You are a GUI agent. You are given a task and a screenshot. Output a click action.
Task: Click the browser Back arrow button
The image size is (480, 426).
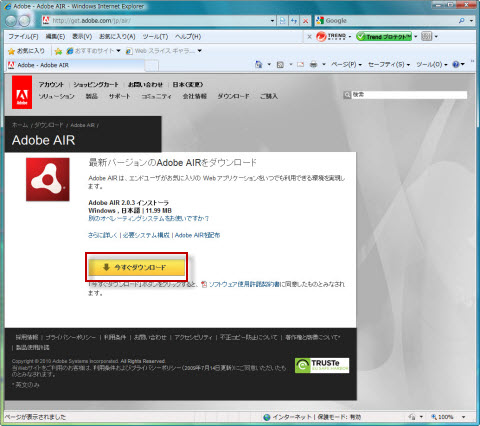(11, 21)
